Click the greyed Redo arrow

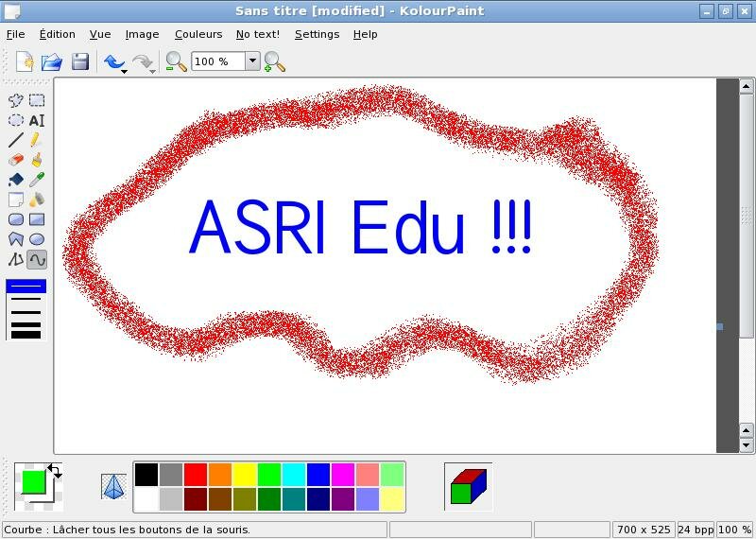click(x=141, y=61)
